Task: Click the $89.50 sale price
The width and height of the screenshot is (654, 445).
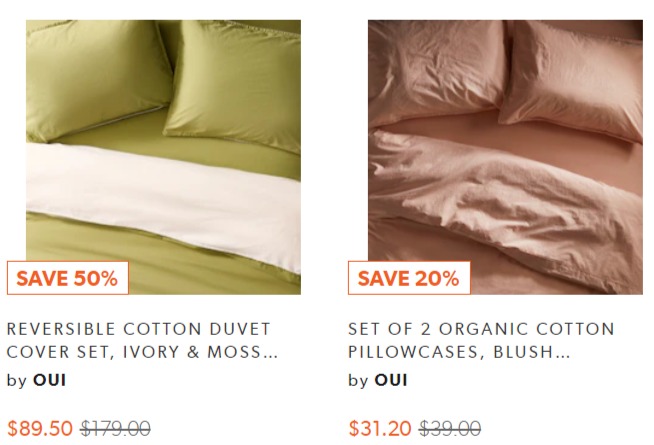Action: [40, 428]
